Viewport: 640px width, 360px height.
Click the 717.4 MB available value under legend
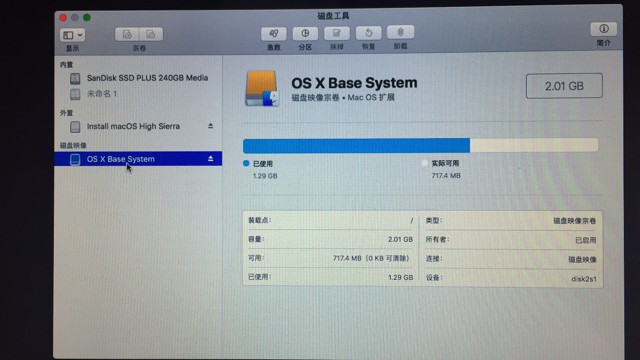446,176
